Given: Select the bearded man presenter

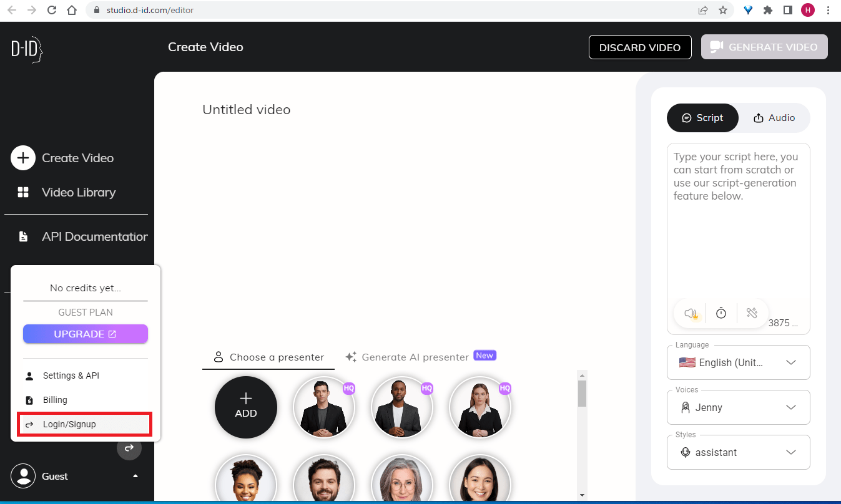Looking at the screenshot, I should pos(324,478).
